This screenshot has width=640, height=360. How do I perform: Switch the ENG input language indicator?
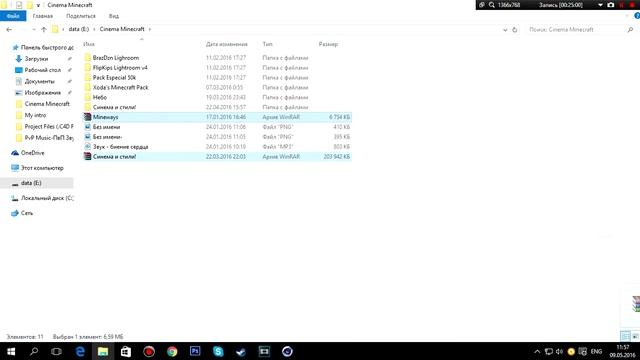(596, 351)
